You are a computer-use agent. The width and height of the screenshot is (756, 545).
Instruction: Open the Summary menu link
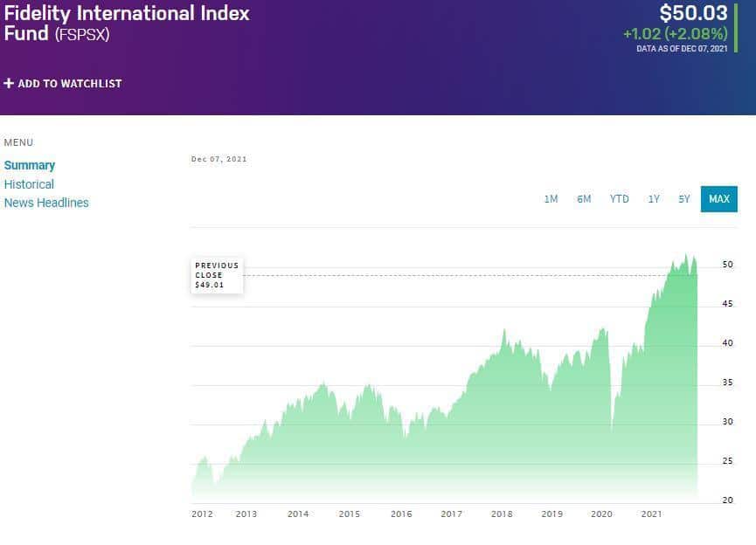pyautogui.click(x=30, y=165)
